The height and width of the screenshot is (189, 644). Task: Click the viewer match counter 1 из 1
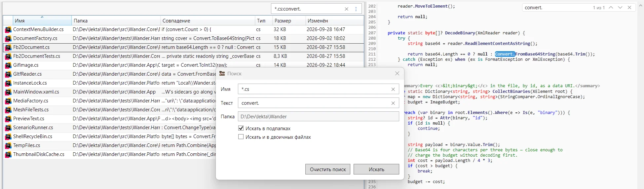click(x=599, y=8)
